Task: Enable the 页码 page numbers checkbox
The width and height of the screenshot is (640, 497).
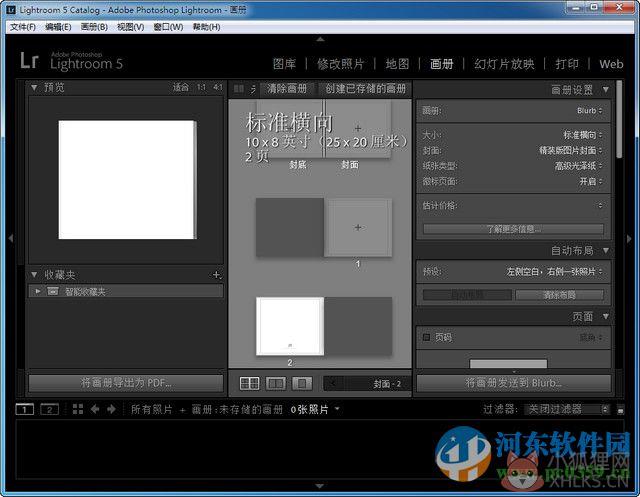Action: click(x=427, y=337)
